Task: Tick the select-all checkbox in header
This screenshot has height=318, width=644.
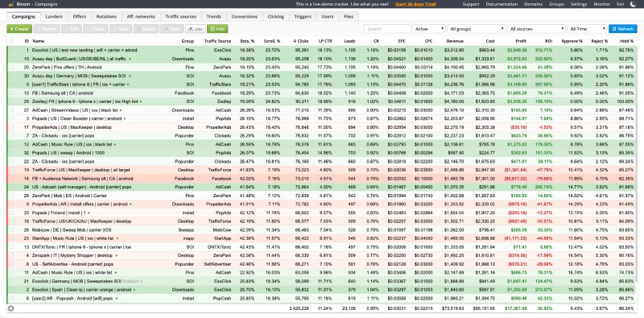Action: 11,41
